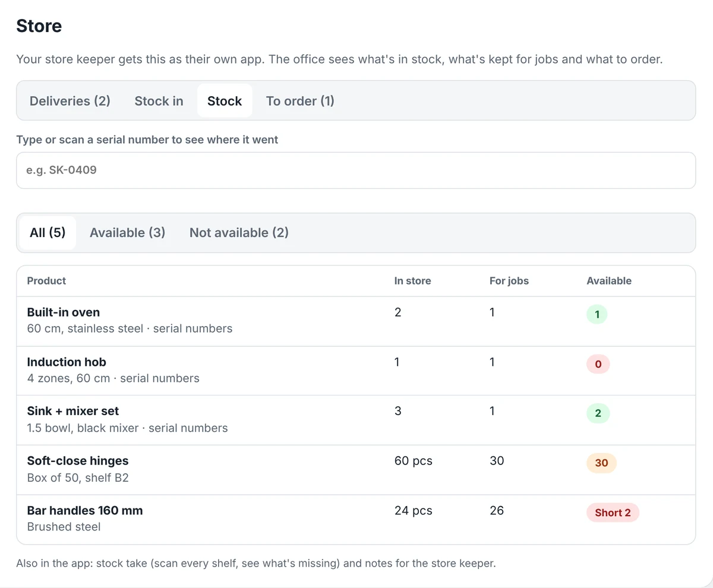Select the Sink + mixer set row name
713x588 pixels.
[73, 411]
